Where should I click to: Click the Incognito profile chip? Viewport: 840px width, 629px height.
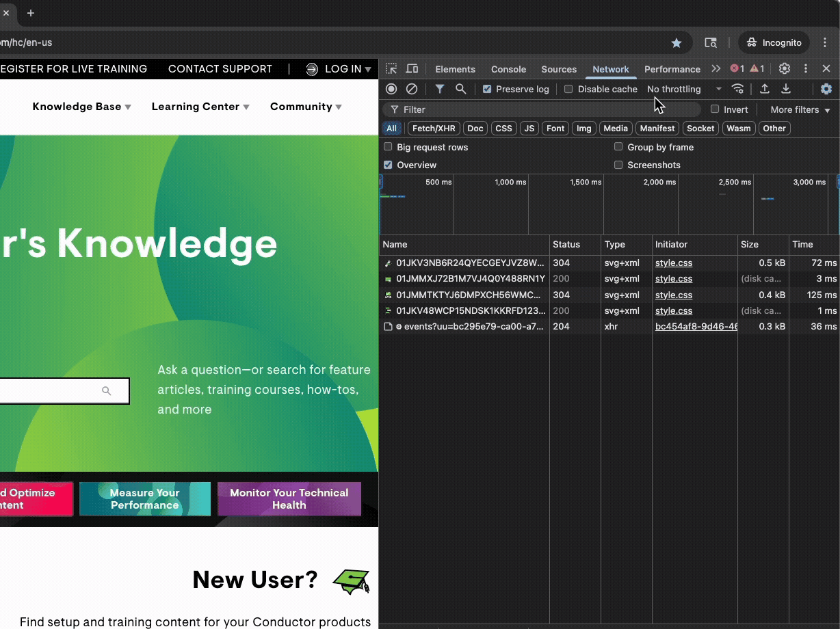[774, 42]
